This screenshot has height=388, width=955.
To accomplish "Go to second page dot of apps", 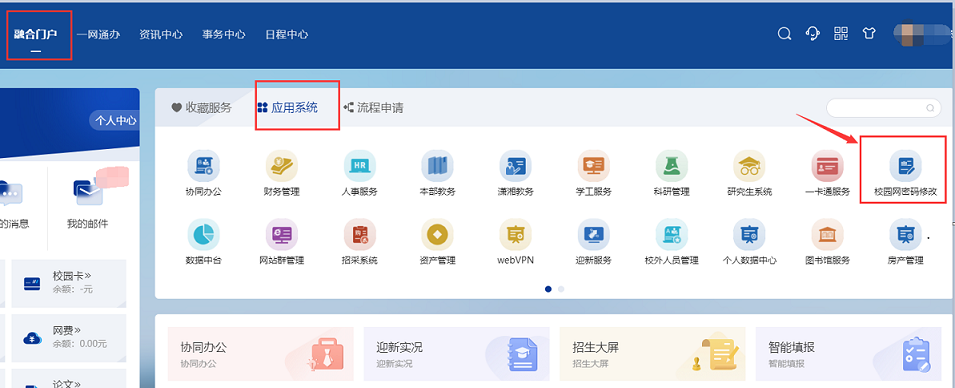I will point(561,289).
